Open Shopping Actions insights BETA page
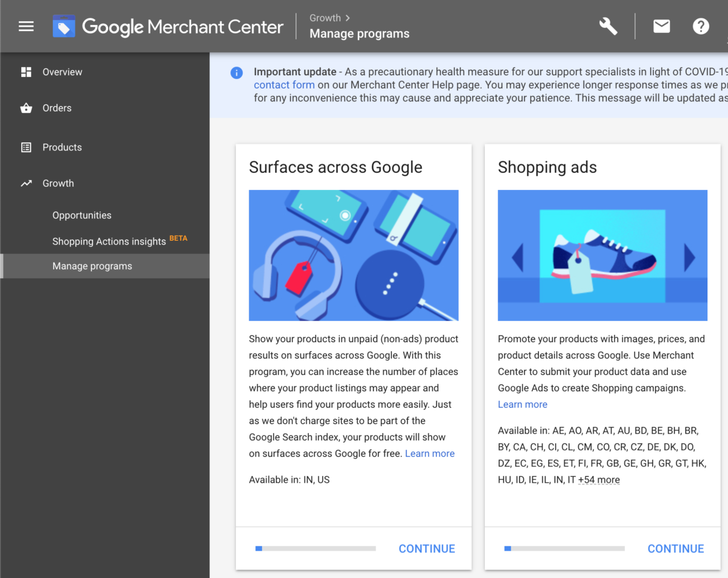Screen dimensions: 728x578 coord(109,241)
